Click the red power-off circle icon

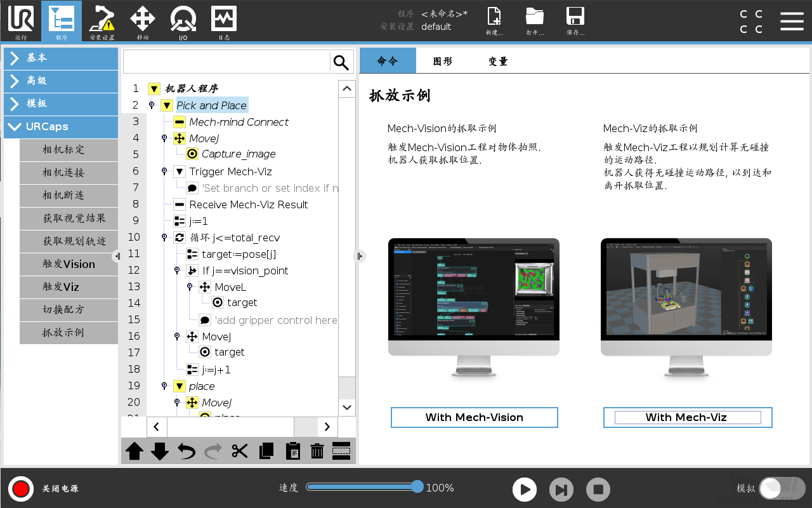click(21, 489)
